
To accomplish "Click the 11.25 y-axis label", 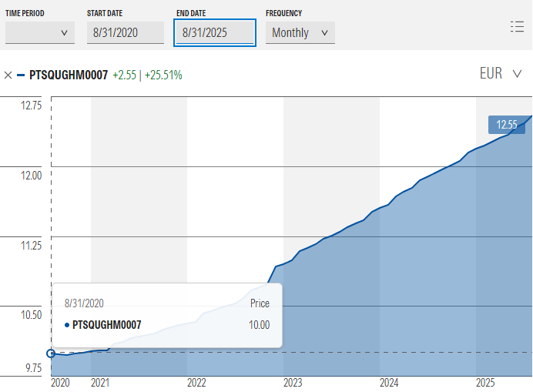I will pos(32,246).
